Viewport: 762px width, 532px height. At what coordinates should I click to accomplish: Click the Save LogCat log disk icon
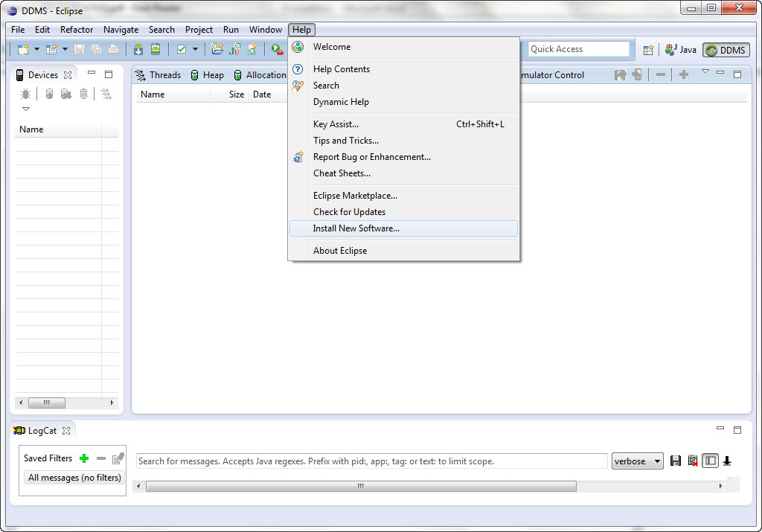tap(676, 461)
